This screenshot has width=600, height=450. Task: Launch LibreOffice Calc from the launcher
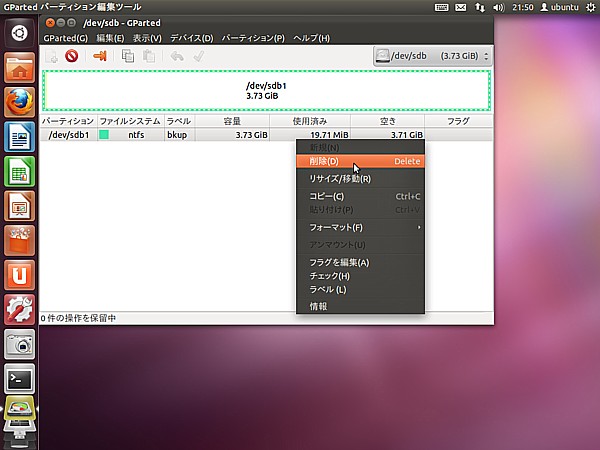tap(19, 171)
